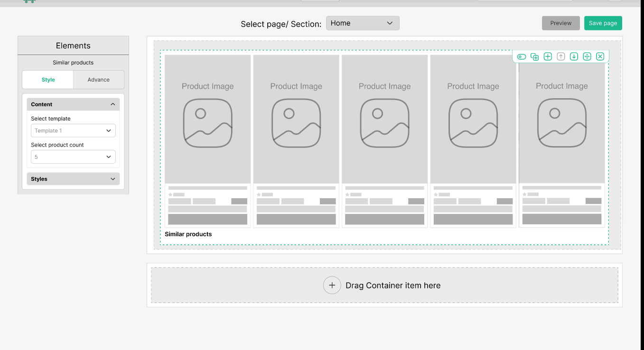Image resolution: width=644 pixels, height=350 pixels.
Task: Expand the Styles section
Action: pos(73,179)
